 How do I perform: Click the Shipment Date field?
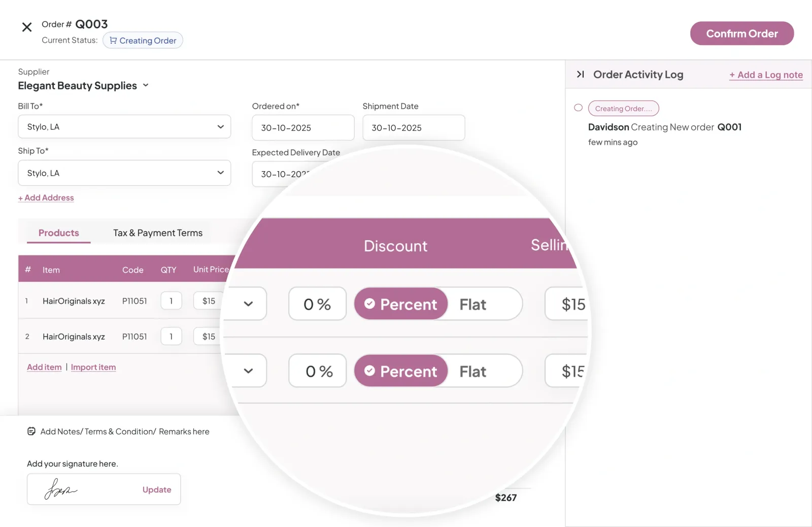(414, 128)
